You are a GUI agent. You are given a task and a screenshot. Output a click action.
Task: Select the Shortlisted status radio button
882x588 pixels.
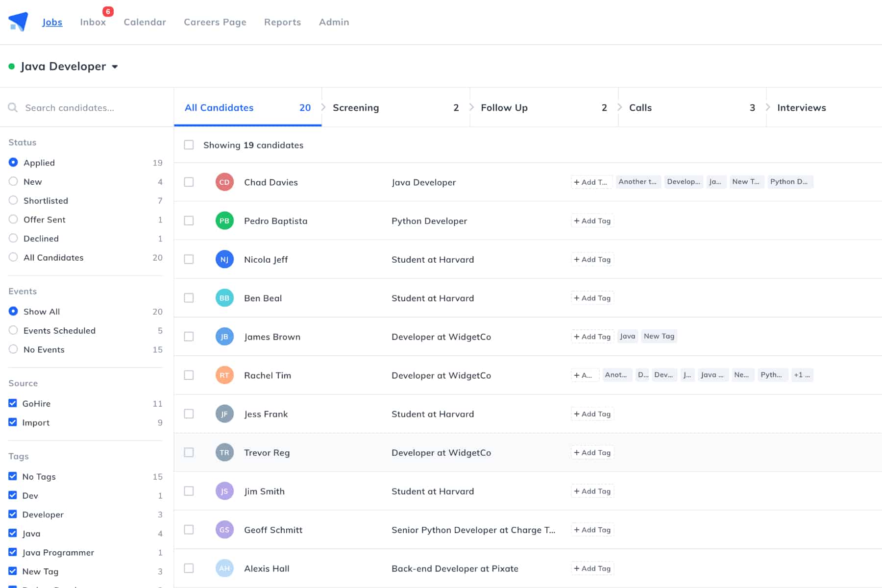pyautogui.click(x=13, y=200)
